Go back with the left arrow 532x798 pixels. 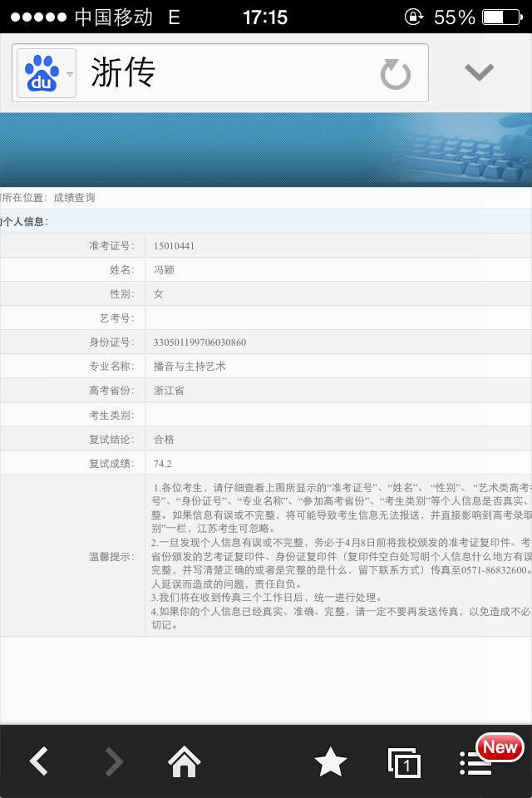(x=39, y=761)
